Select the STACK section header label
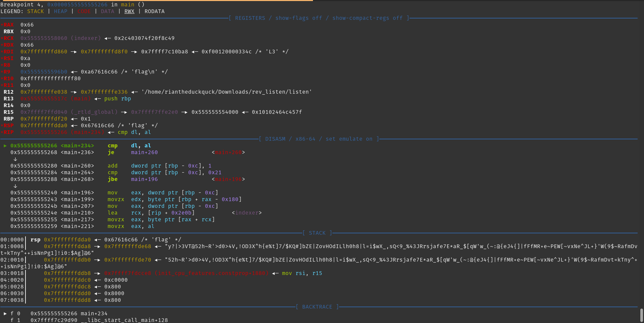This screenshot has height=323, width=644. pos(317,233)
